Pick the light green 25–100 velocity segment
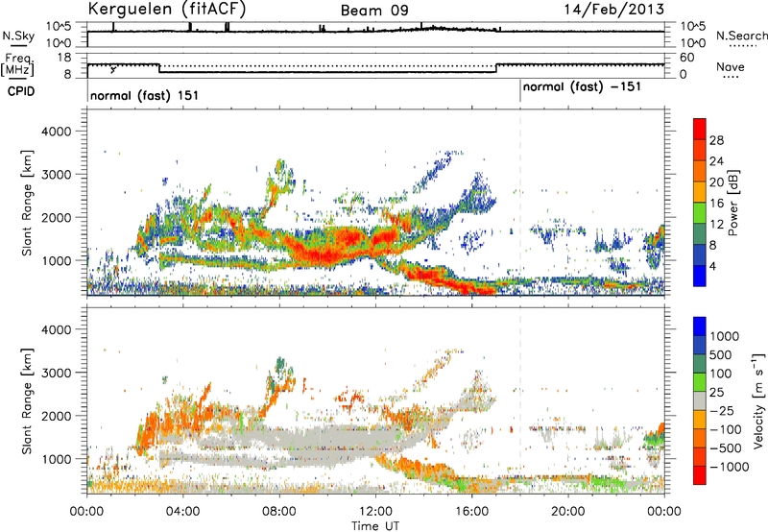Screen dimensions: 768x532 [x=700, y=382]
